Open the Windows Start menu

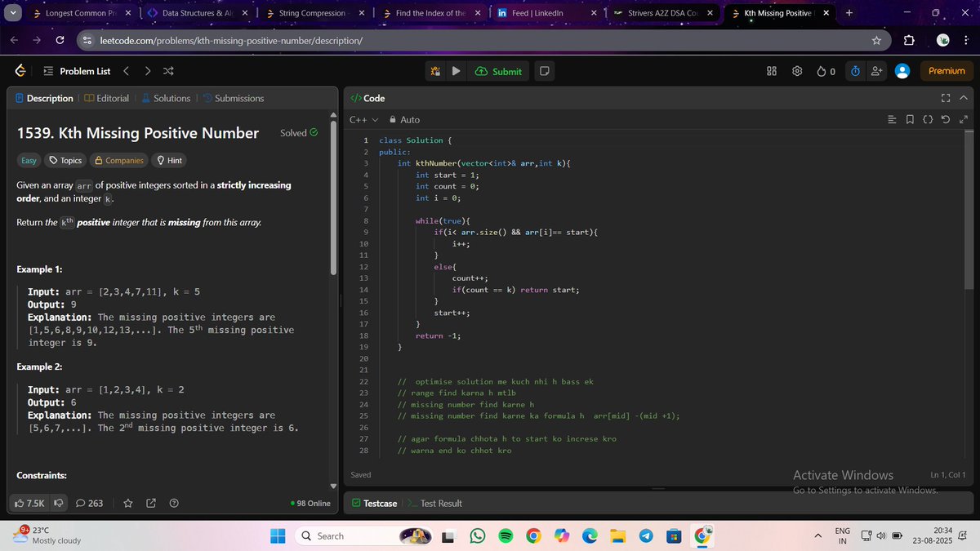[278, 535]
